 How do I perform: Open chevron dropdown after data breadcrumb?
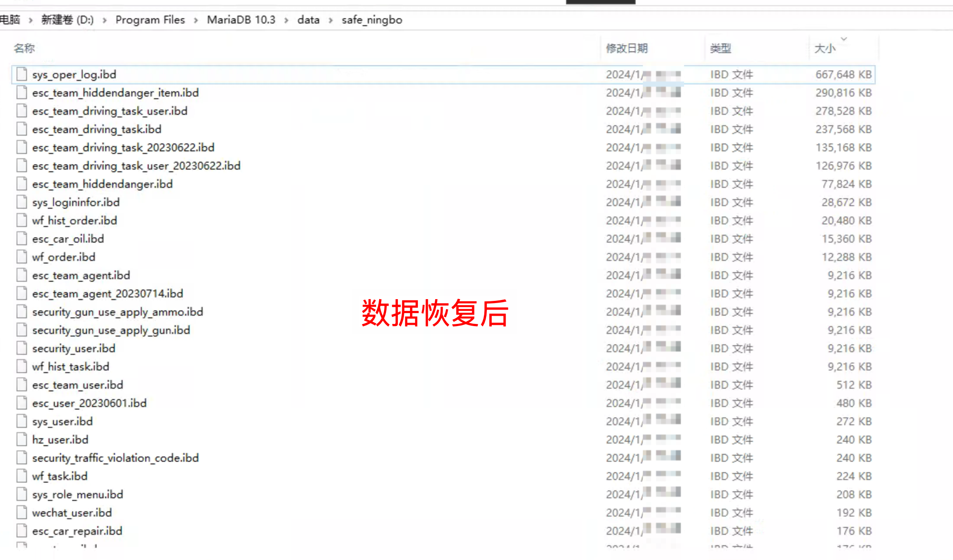point(331,20)
